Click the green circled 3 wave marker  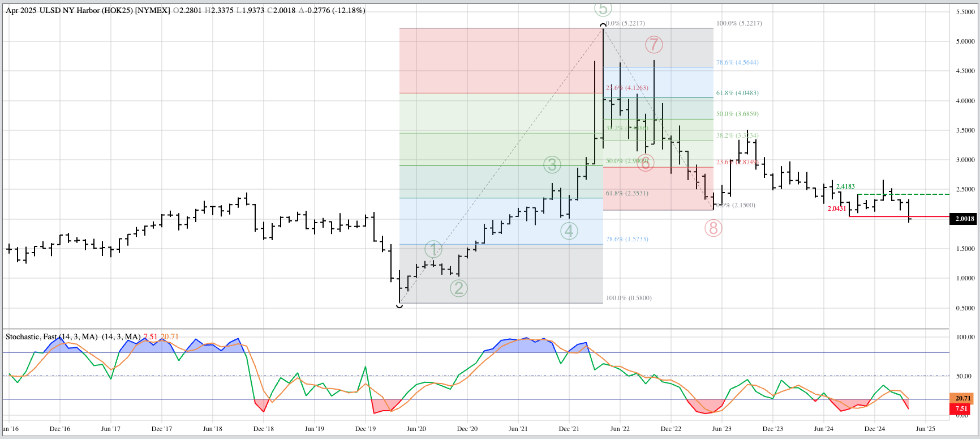tap(552, 165)
